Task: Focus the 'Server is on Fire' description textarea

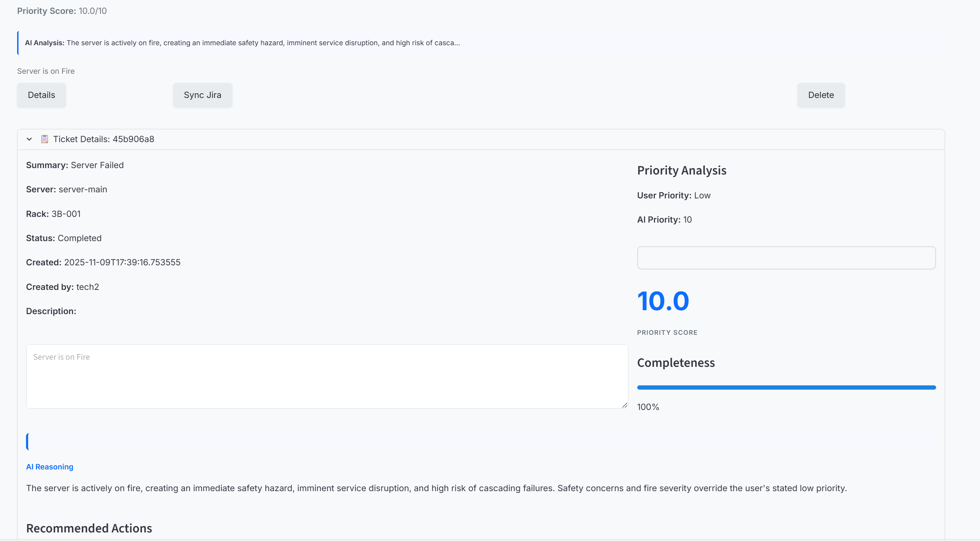Action: pos(327,376)
